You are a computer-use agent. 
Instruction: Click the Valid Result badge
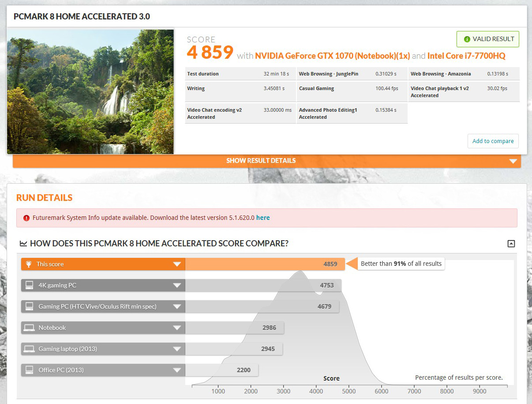(x=488, y=39)
